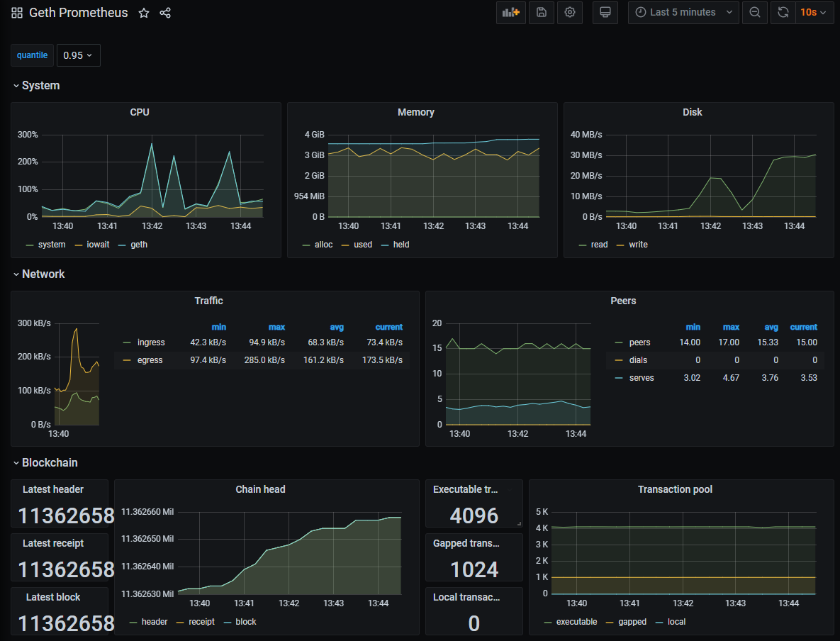This screenshot has width=840, height=641.
Task: Save the dashboard using the disk icon
Action: 542,13
